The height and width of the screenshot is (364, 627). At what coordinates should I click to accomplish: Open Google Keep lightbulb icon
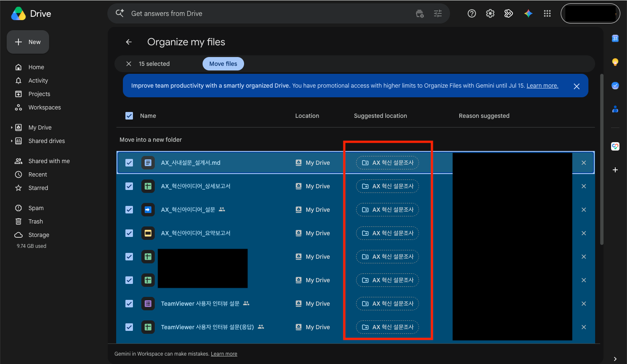(x=615, y=62)
